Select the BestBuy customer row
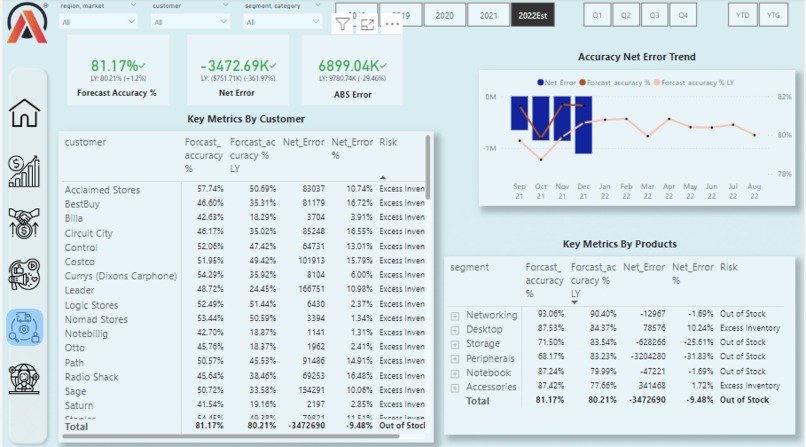Screen dimensions: 806x447 pos(244,204)
